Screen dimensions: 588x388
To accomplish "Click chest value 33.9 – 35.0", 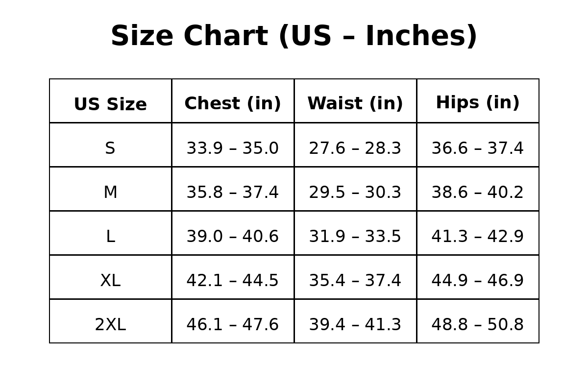I will pyautogui.click(x=233, y=148).
